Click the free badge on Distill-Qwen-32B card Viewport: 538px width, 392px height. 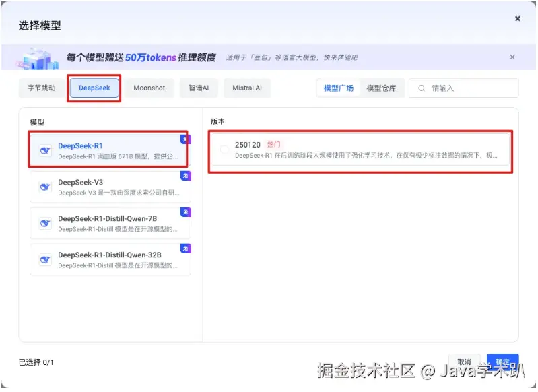[x=186, y=249]
